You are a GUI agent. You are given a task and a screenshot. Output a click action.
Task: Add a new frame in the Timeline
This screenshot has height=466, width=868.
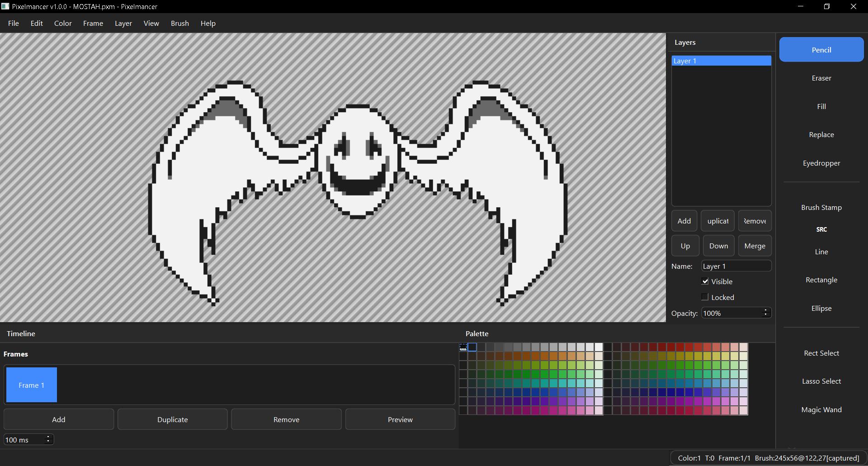pos(59,419)
